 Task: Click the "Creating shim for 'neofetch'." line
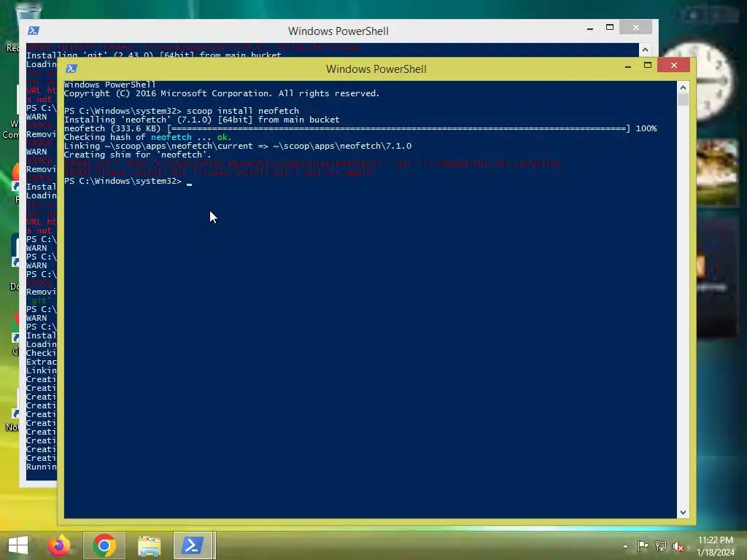pyautogui.click(x=138, y=155)
